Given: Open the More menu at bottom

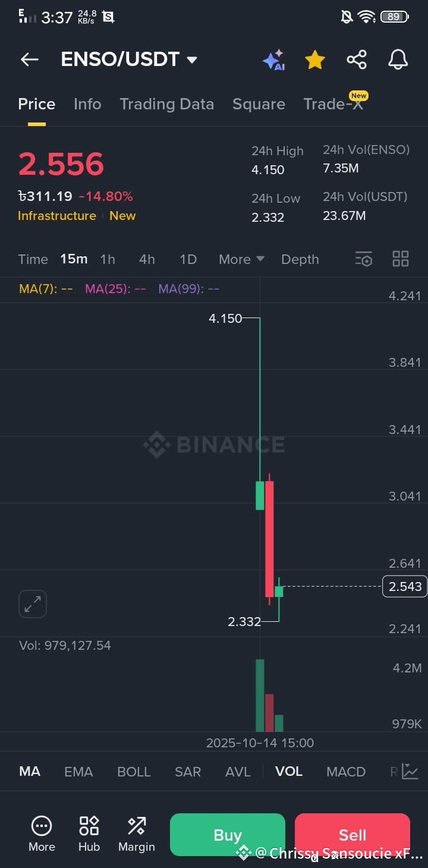Looking at the screenshot, I should tap(42, 834).
